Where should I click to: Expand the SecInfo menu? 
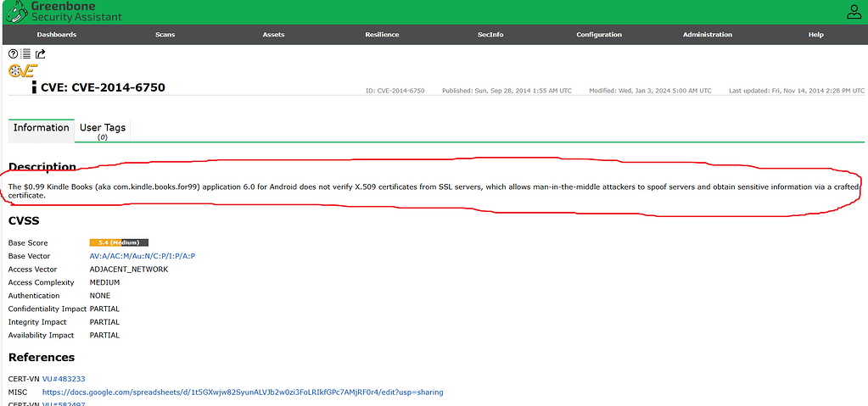pyautogui.click(x=490, y=35)
